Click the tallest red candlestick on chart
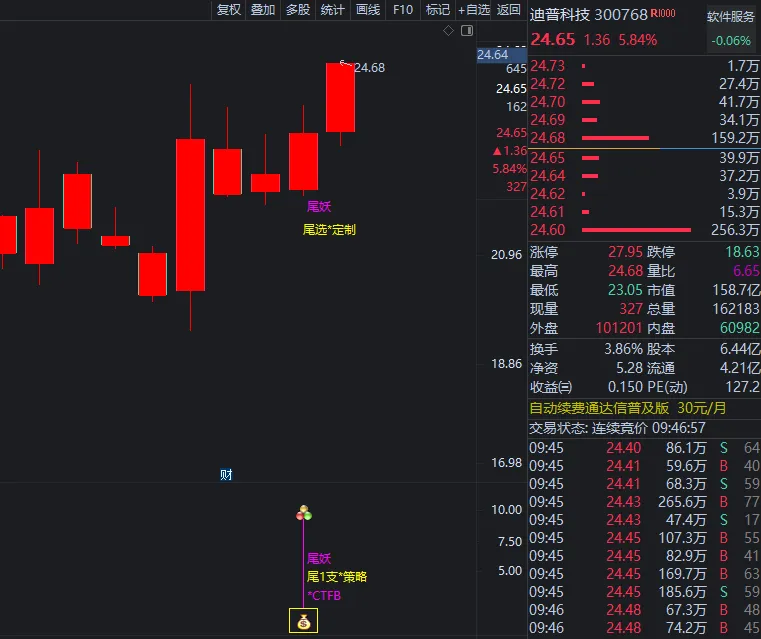The image size is (761, 639). click(190, 214)
